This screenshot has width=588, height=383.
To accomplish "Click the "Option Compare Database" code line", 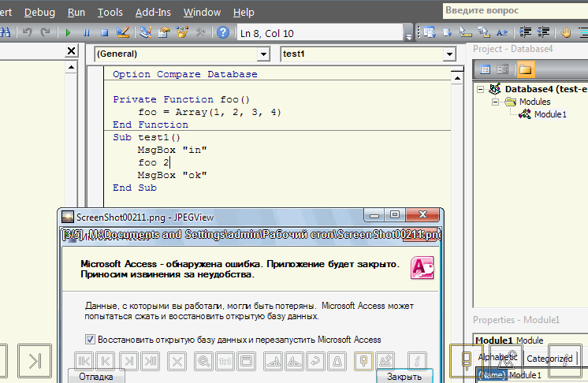I will (x=185, y=74).
